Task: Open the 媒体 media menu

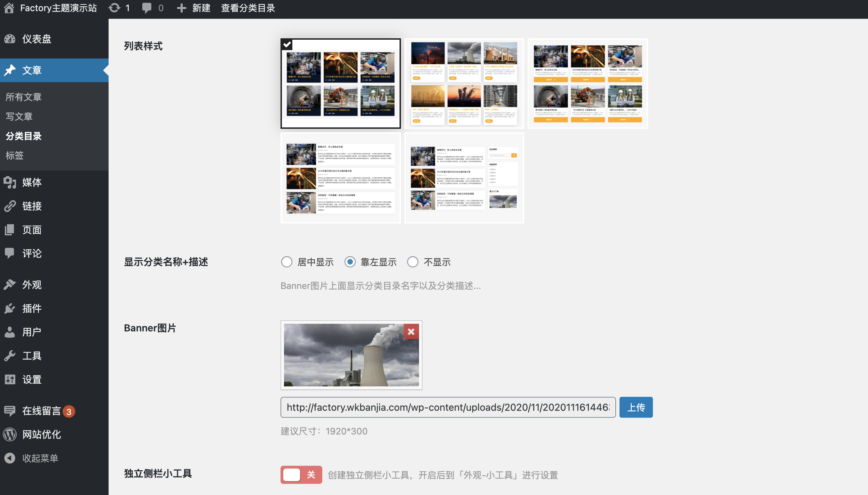Action: [x=32, y=182]
